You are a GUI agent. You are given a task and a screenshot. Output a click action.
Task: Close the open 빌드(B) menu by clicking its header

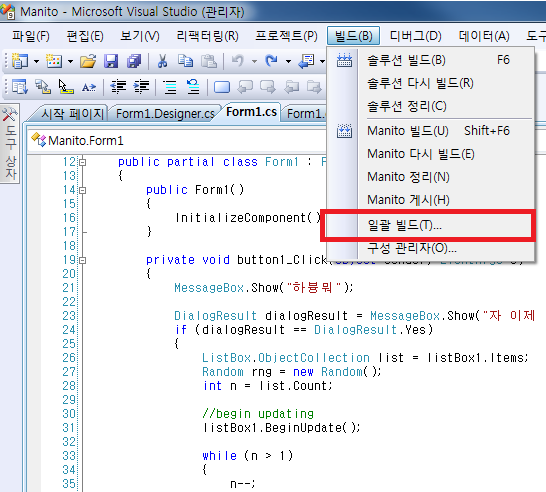(353, 36)
